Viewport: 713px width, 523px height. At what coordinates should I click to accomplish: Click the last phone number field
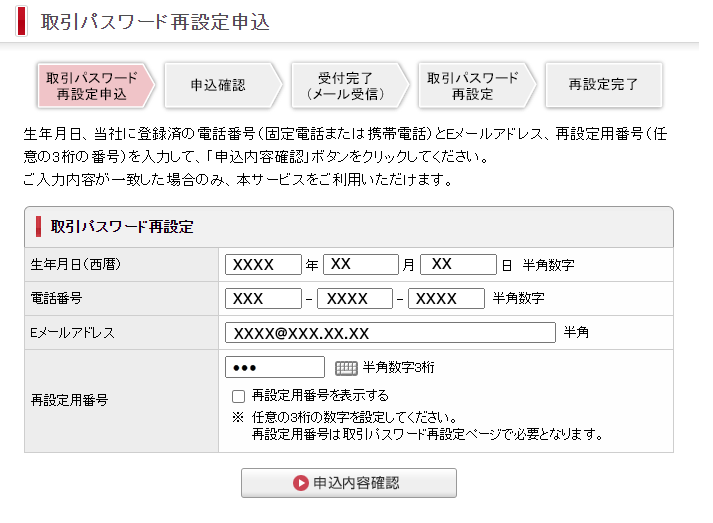click(x=446, y=299)
